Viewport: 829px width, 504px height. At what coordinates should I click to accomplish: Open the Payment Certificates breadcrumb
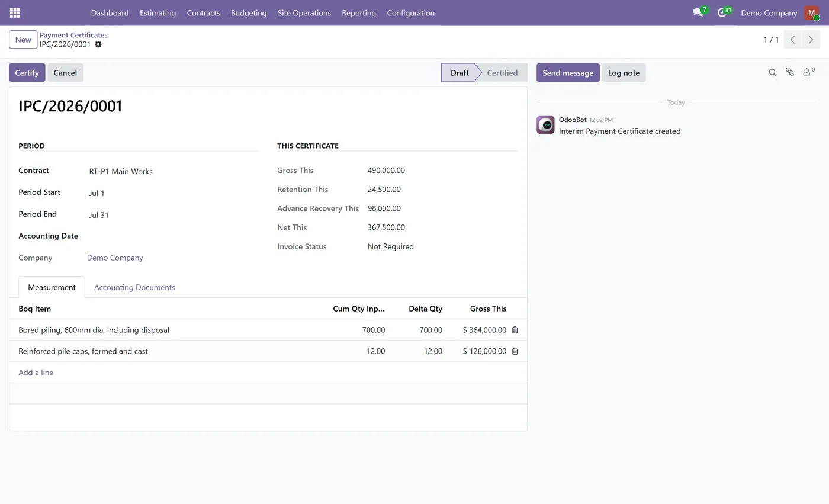point(73,35)
